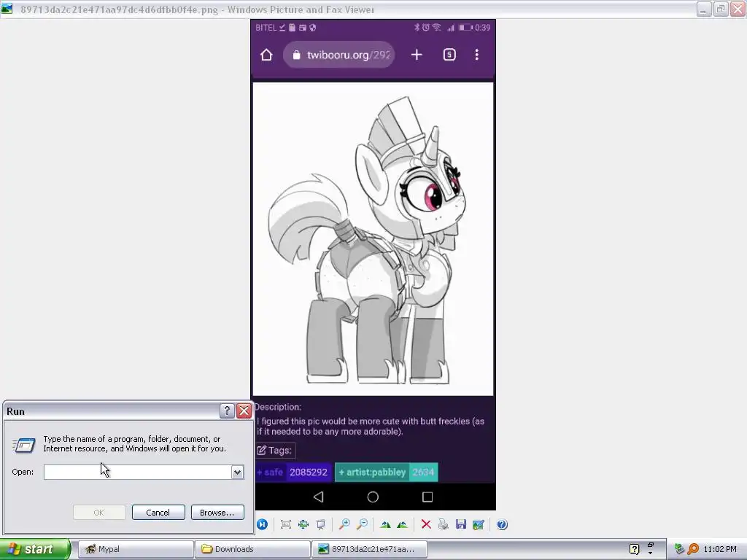Click the twibooru.org address bar
747x560 pixels.
pyautogui.click(x=338, y=55)
